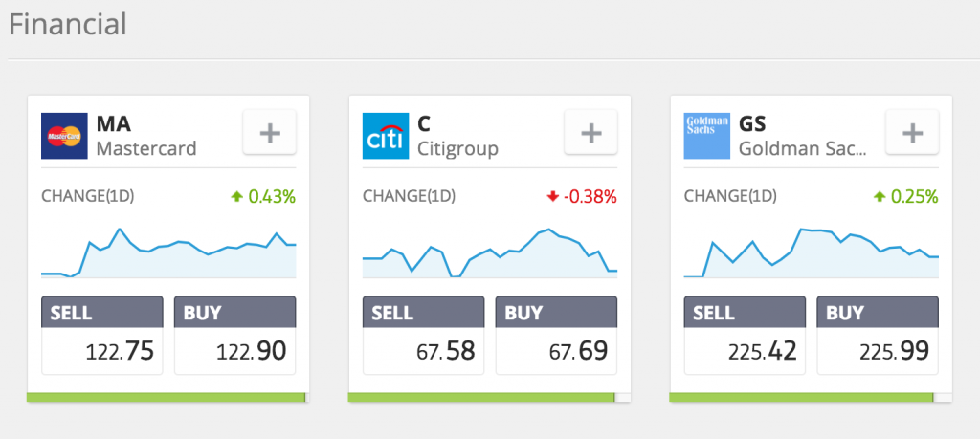Buy Mastercard at 122.90
The image size is (980, 439).
click(x=235, y=336)
